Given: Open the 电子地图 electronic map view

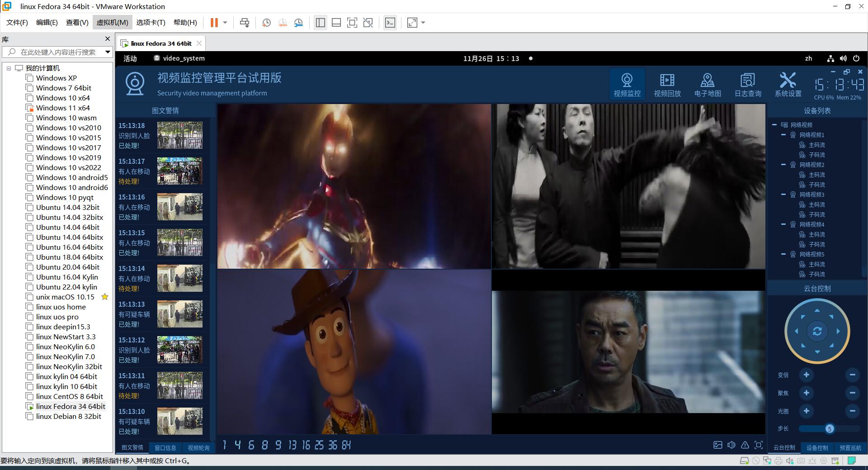Looking at the screenshot, I should point(708,85).
